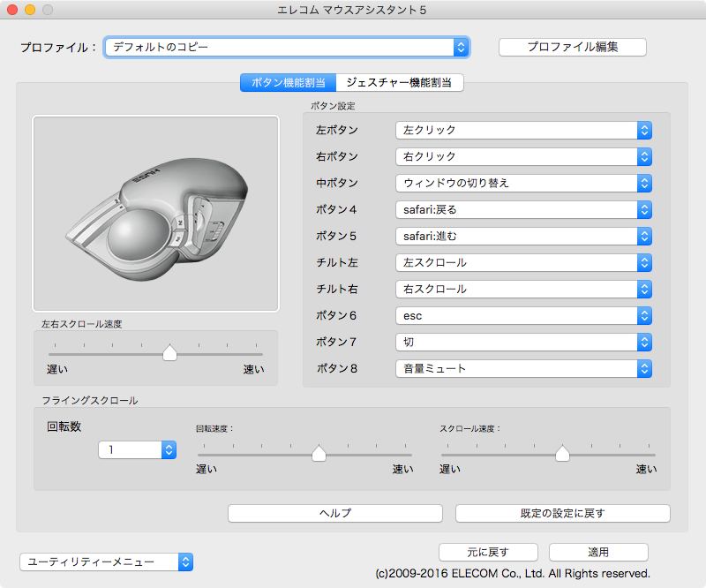Open the ボタン8 dropdown showing 音量ミュート

(523, 368)
